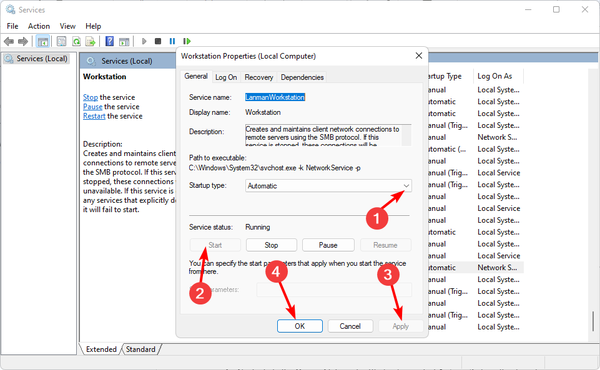Click the grayed Resume button
The width and height of the screenshot is (600, 370).
pyautogui.click(x=385, y=245)
